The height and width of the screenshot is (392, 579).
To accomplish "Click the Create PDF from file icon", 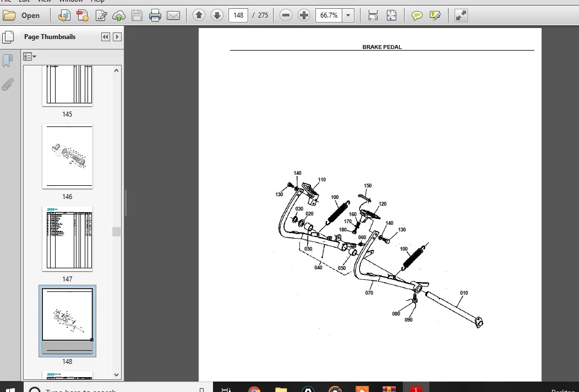I will 64,15.
